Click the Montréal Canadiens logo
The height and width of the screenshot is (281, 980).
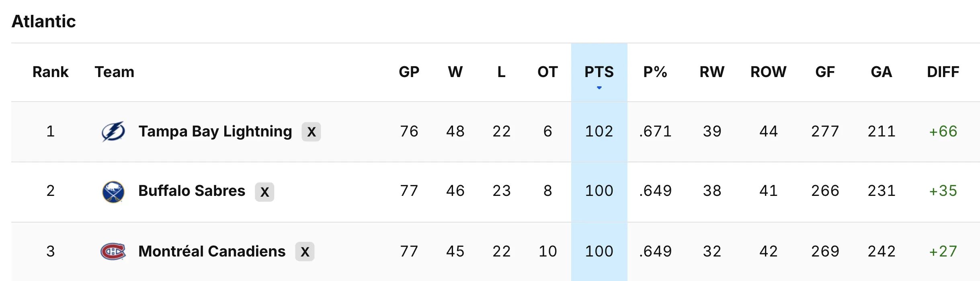tap(113, 251)
